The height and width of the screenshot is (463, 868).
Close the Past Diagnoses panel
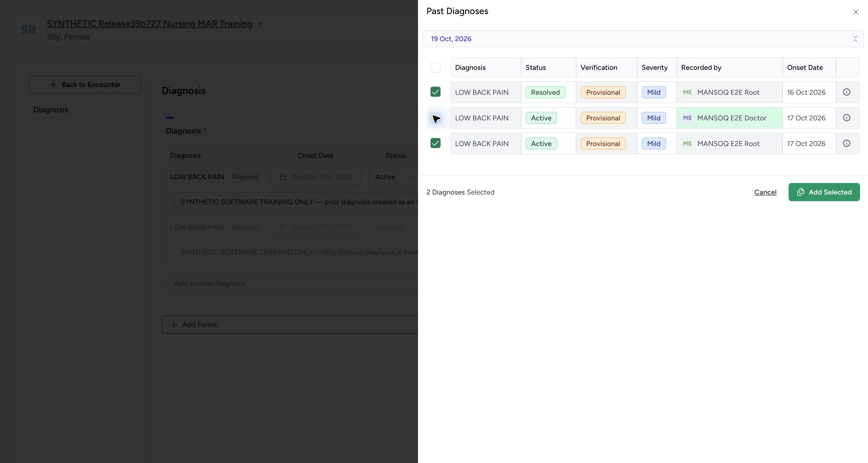855,12
